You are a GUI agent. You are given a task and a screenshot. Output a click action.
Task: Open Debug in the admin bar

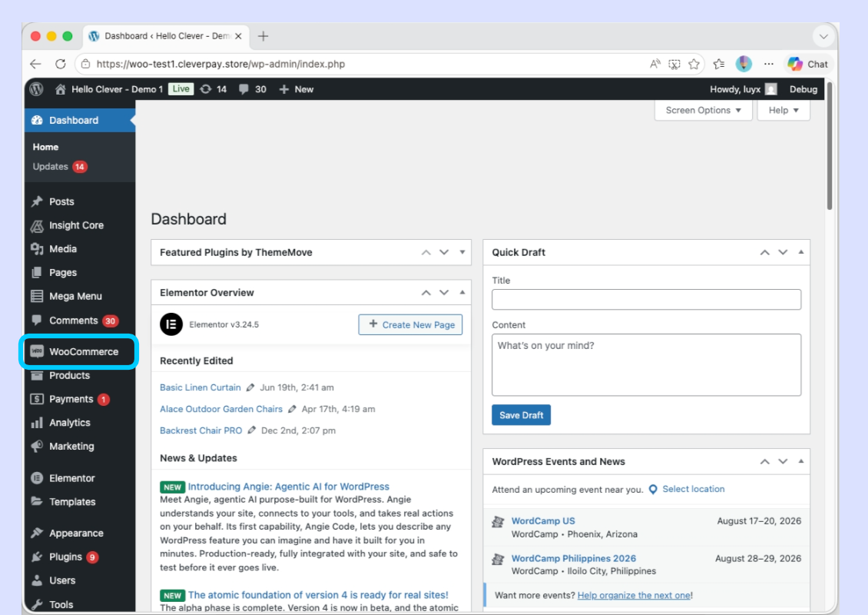pos(803,89)
